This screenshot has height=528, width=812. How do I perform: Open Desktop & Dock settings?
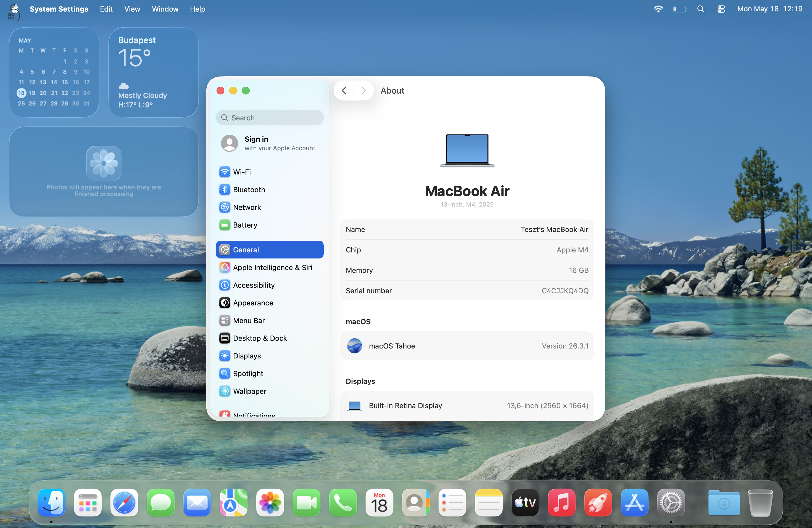pyautogui.click(x=270, y=338)
